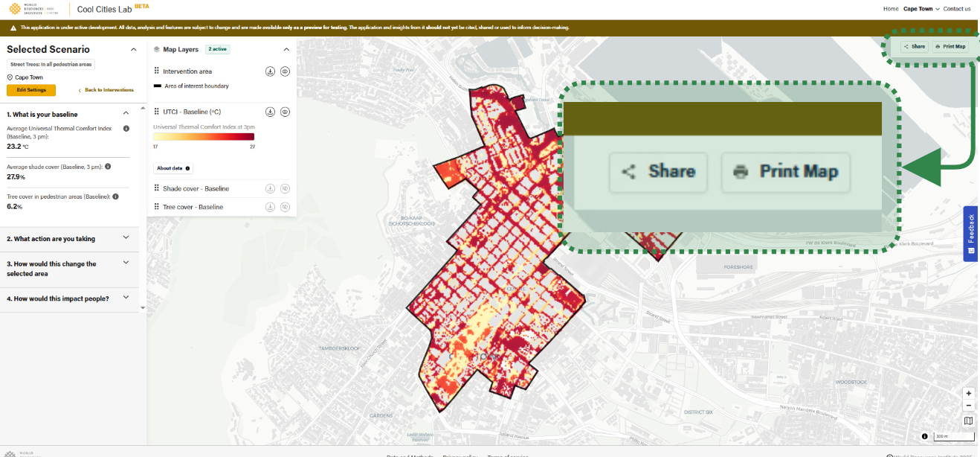Show the Tree cover - Baseline layer
Screen dimensions: 980x457
(285, 207)
